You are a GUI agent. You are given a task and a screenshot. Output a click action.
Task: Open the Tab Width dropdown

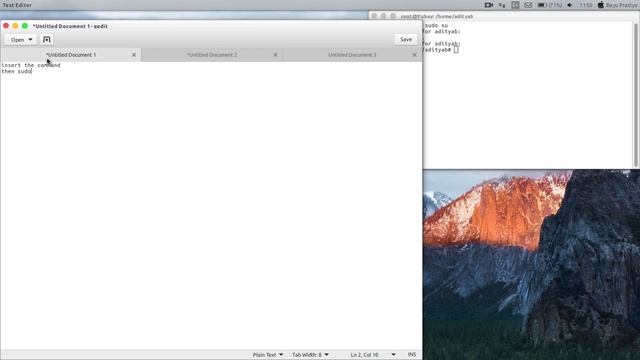pos(310,355)
